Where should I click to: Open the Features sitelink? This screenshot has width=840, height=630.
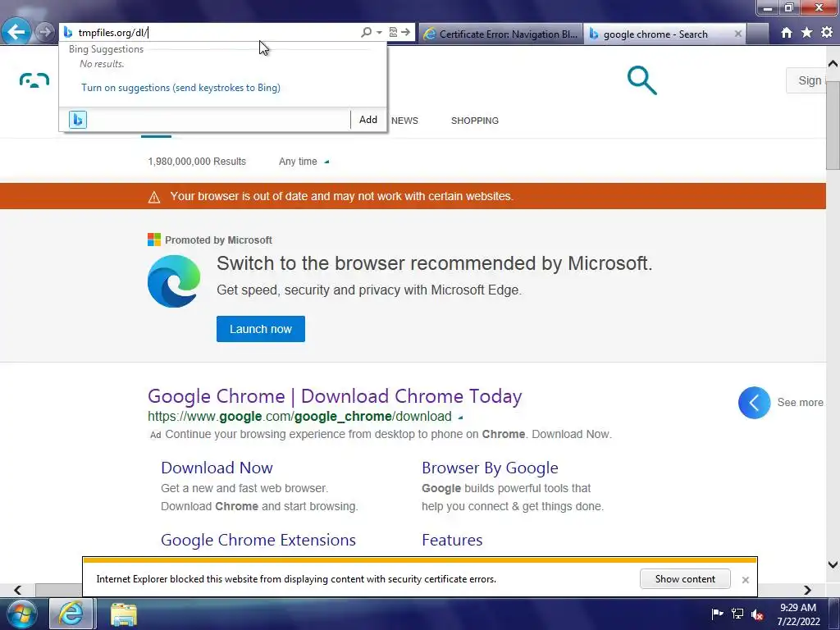tap(452, 540)
